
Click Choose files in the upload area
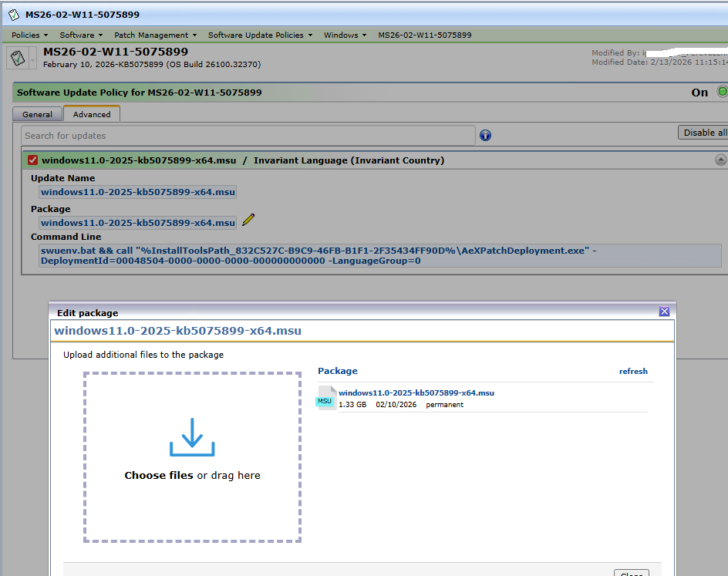159,476
